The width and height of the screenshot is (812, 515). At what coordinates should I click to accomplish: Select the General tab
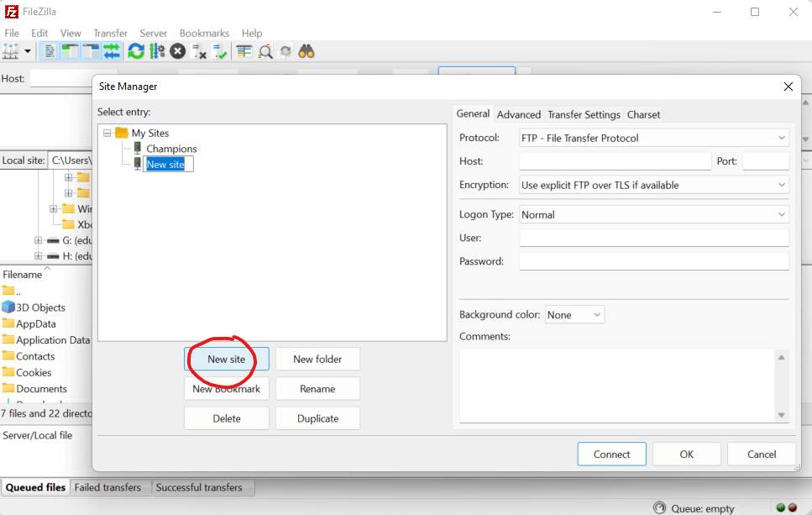click(x=473, y=113)
